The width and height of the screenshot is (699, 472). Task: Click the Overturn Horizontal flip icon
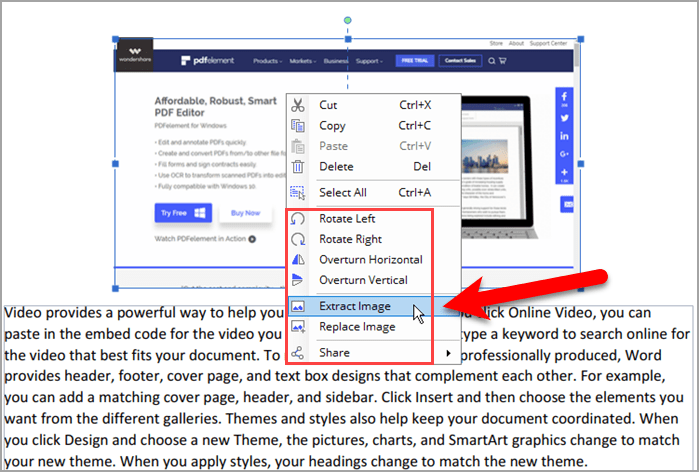click(298, 259)
